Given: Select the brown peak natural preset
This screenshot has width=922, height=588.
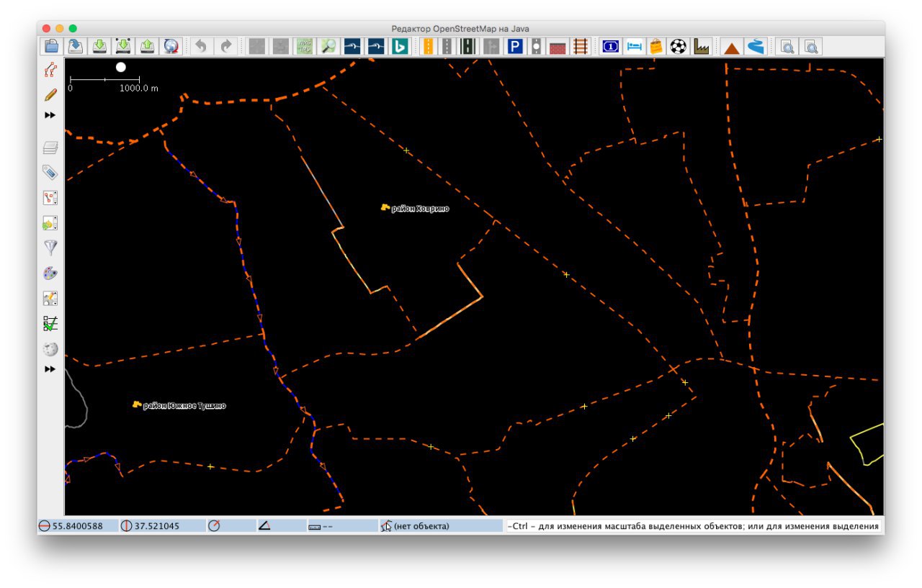Looking at the screenshot, I should coord(732,47).
